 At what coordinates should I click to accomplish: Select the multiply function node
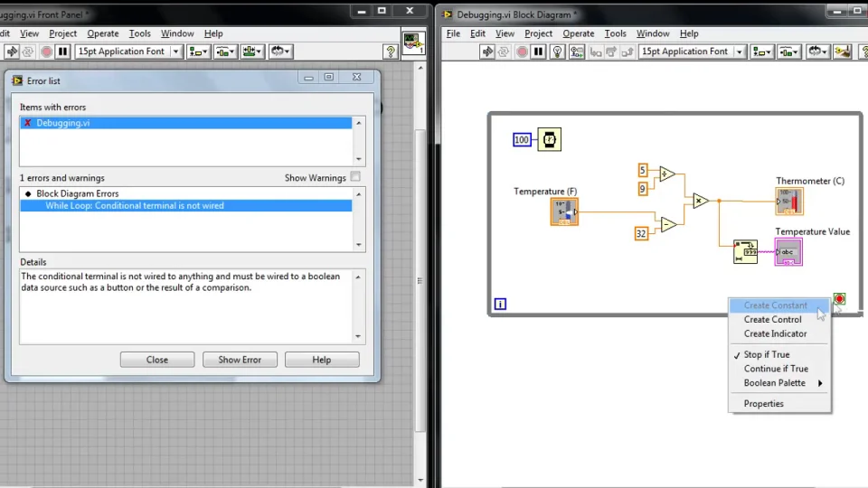tap(700, 201)
